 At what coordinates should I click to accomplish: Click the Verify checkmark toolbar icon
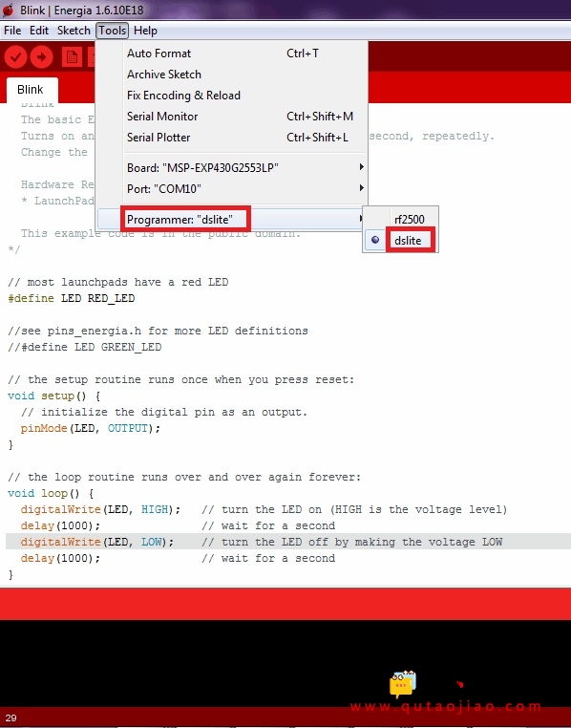[15, 57]
